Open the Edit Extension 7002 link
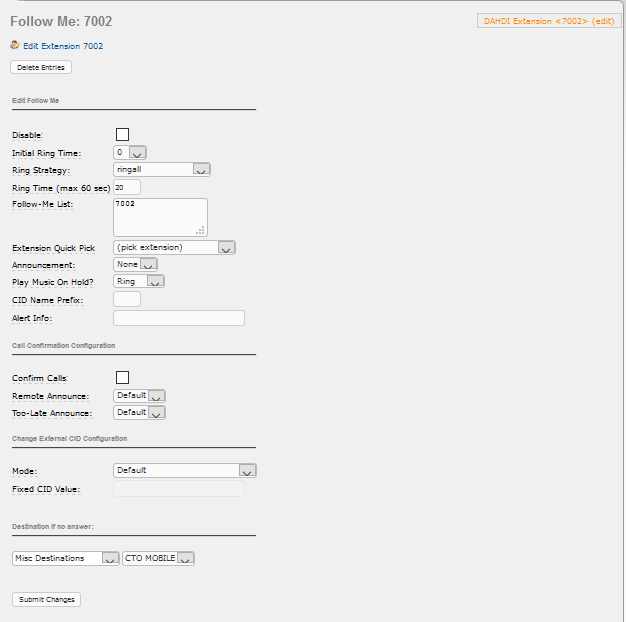 tap(63, 46)
